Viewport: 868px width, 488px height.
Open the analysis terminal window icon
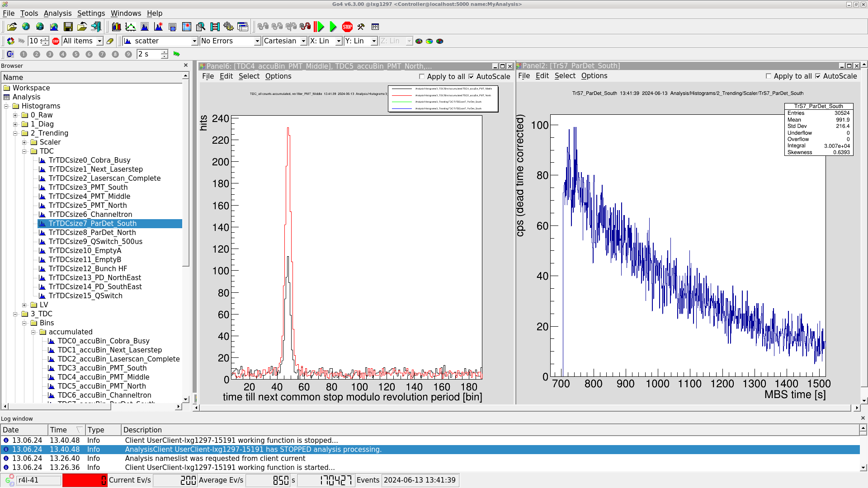[x=375, y=27]
